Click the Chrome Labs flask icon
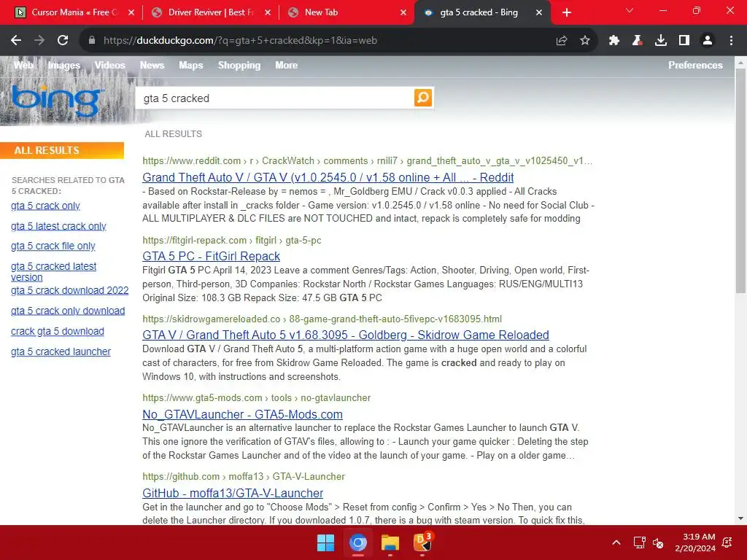This screenshot has width=747, height=560. click(x=638, y=41)
